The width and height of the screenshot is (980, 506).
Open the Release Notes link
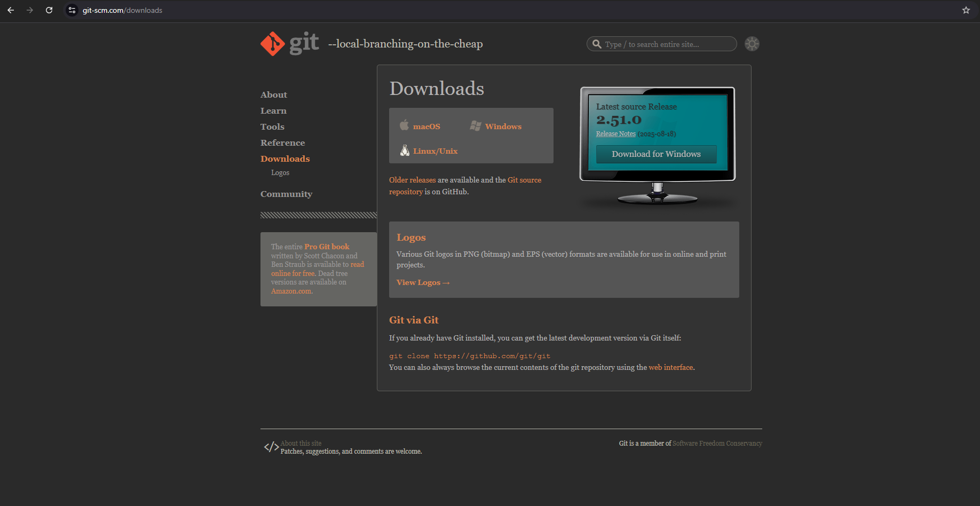(x=615, y=133)
